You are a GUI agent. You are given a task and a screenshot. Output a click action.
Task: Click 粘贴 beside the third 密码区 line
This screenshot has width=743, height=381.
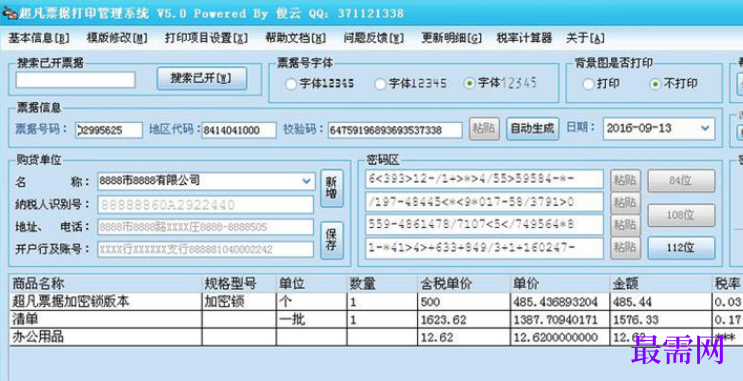[625, 226]
